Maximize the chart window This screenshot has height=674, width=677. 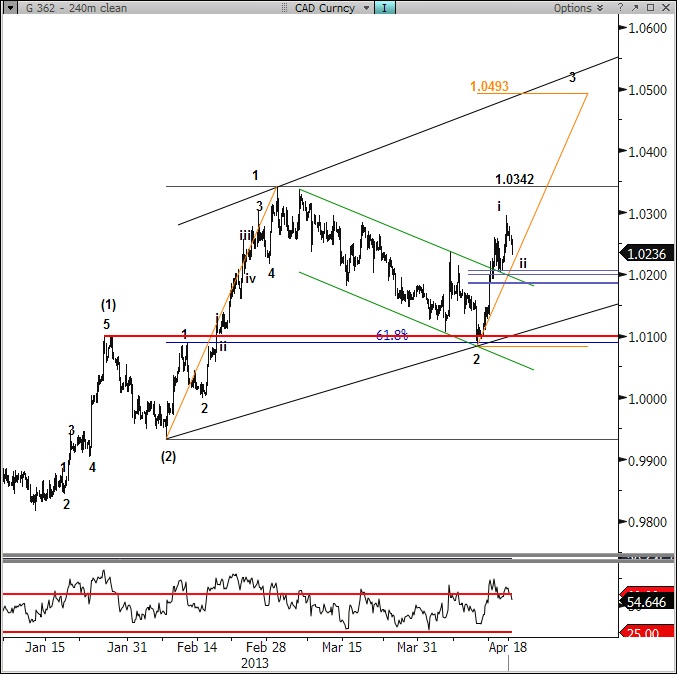[x=648, y=8]
